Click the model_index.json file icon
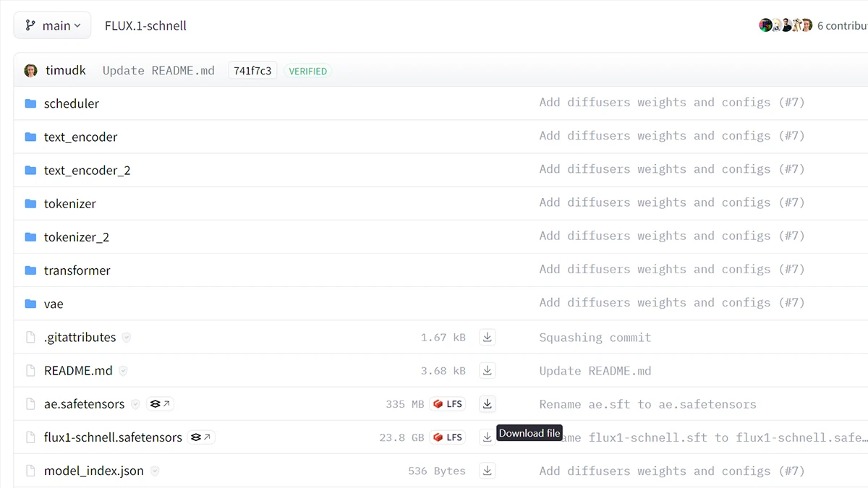Screen dimensions: 868x488 pyautogui.click(x=30, y=471)
